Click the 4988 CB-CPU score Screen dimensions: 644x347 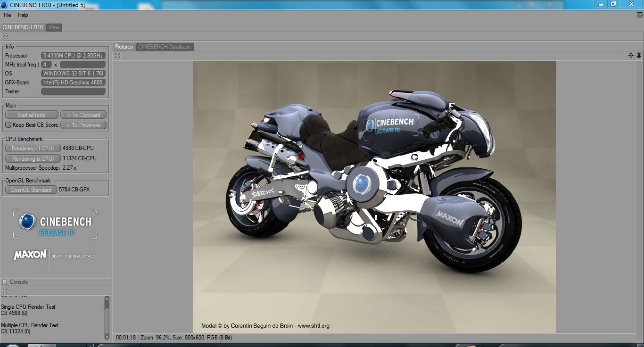coord(78,148)
